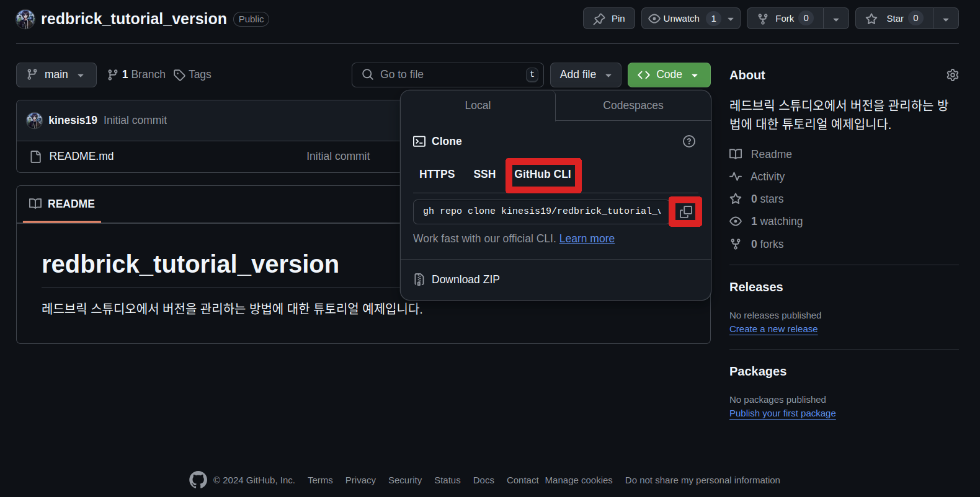Screen dimensions: 980x497
Task: Click Do not share my personal information
Action: pyautogui.click(x=703, y=480)
